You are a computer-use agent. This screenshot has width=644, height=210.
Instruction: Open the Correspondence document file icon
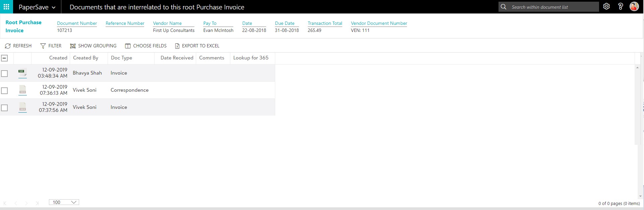pyautogui.click(x=22, y=90)
